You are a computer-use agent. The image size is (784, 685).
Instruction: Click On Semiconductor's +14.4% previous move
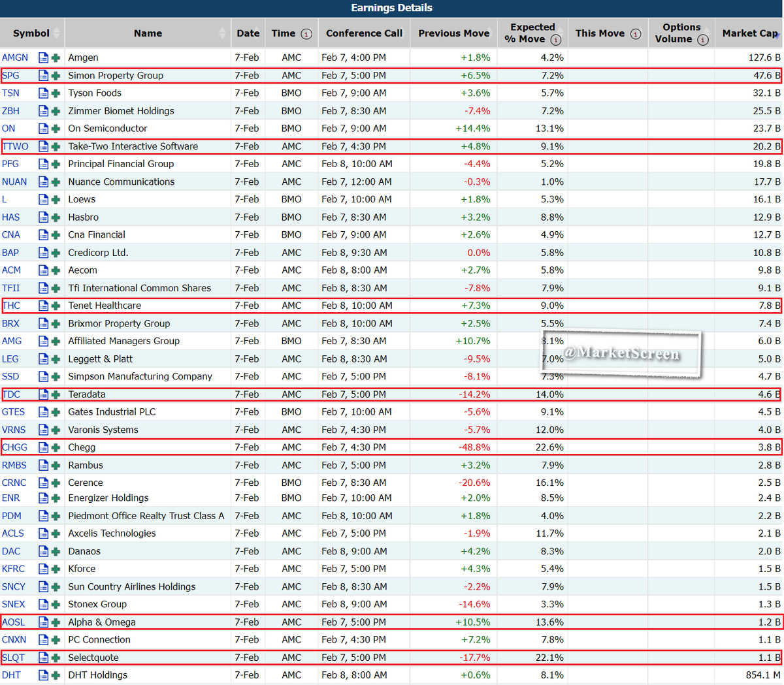(x=473, y=129)
